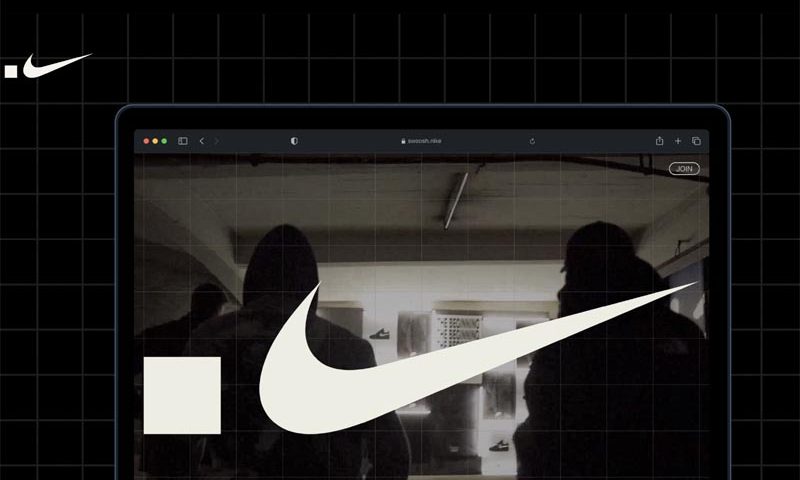
Task: Open the Share icon in toolbar
Action: click(x=659, y=141)
